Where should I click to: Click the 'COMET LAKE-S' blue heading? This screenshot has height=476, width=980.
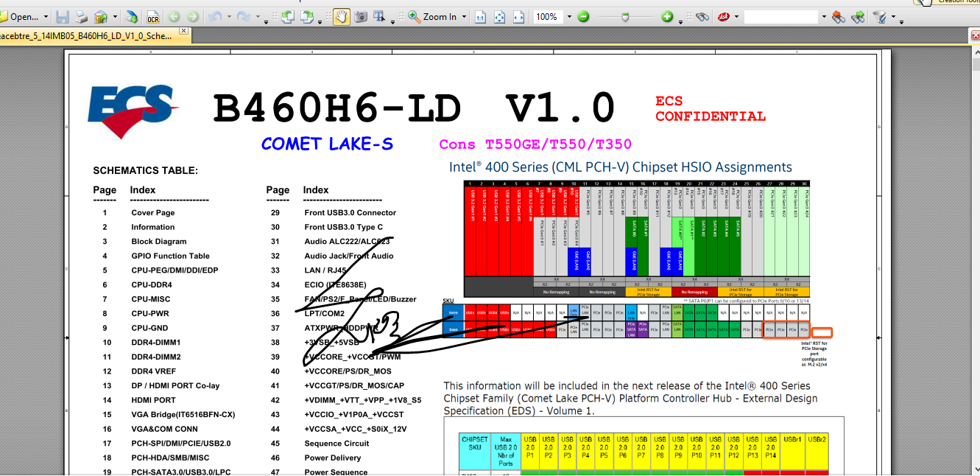(327, 144)
